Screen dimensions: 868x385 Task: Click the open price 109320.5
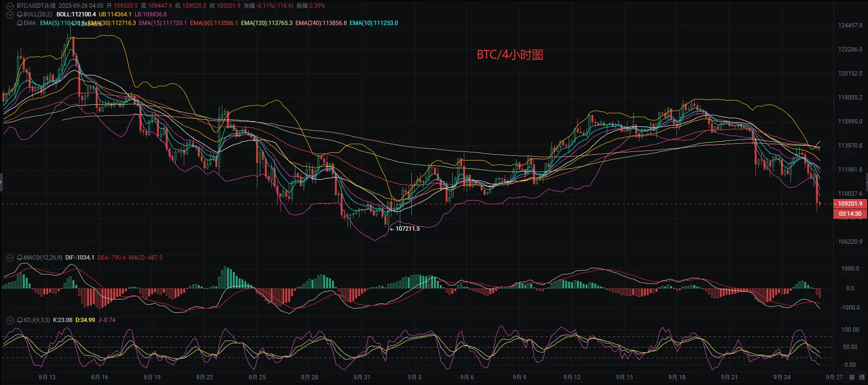(x=126, y=6)
